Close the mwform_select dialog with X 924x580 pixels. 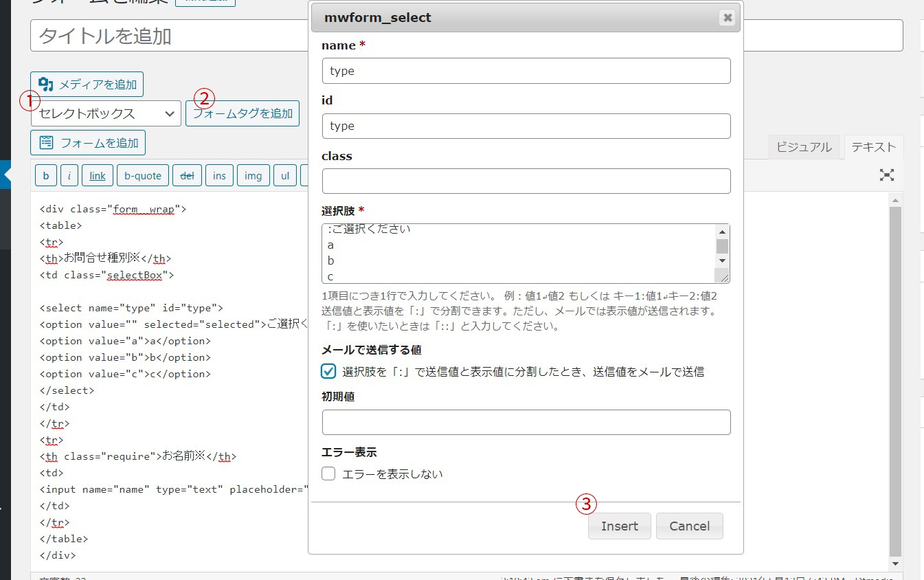point(727,18)
